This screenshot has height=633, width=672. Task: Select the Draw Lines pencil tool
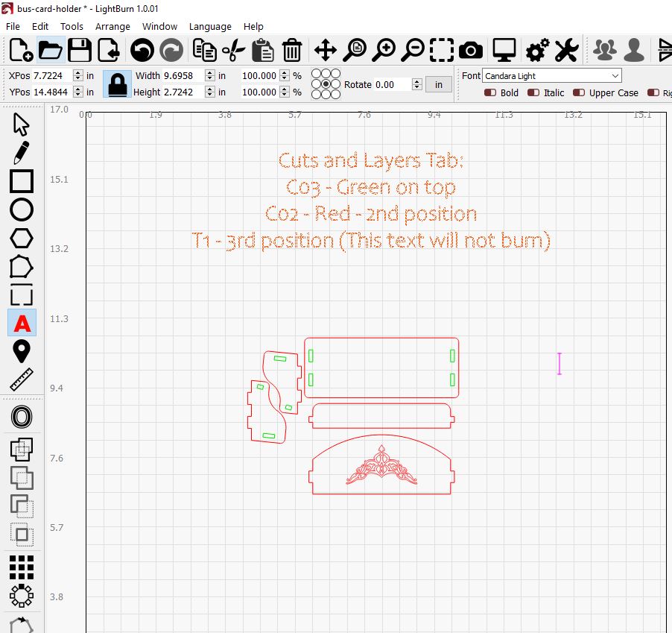(x=22, y=153)
